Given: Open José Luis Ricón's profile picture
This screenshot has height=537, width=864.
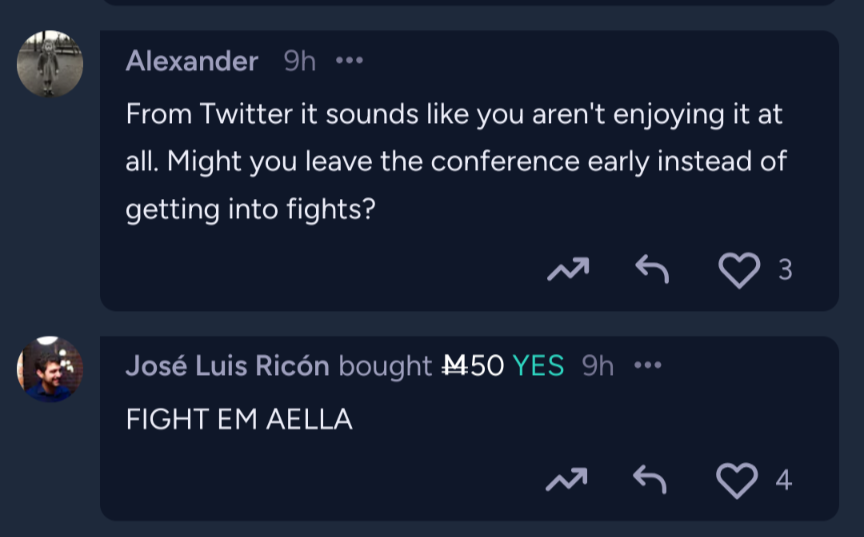Looking at the screenshot, I should coord(50,369).
